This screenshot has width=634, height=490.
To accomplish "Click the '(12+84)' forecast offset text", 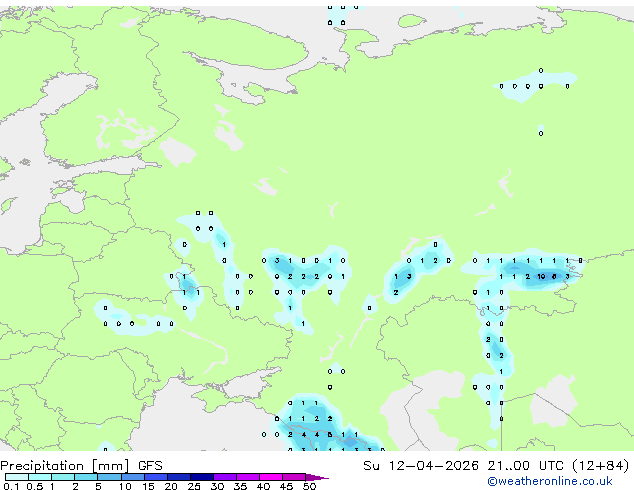I will (x=601, y=466).
